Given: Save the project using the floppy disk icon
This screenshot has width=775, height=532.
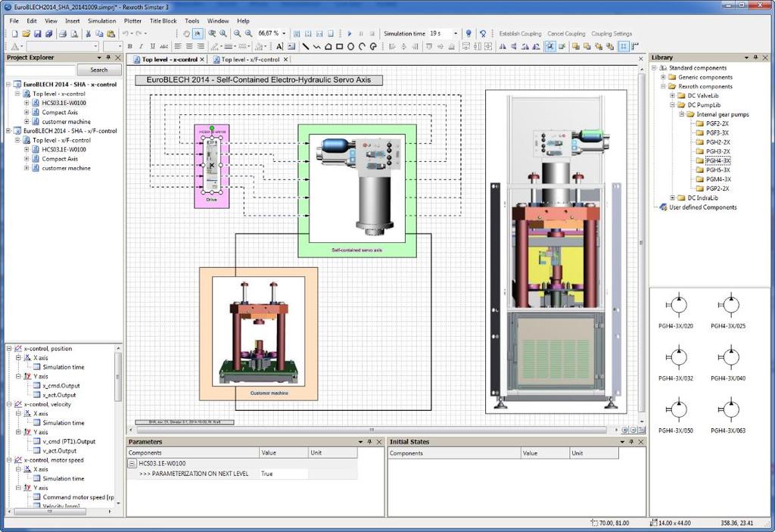Looking at the screenshot, I should [38, 33].
